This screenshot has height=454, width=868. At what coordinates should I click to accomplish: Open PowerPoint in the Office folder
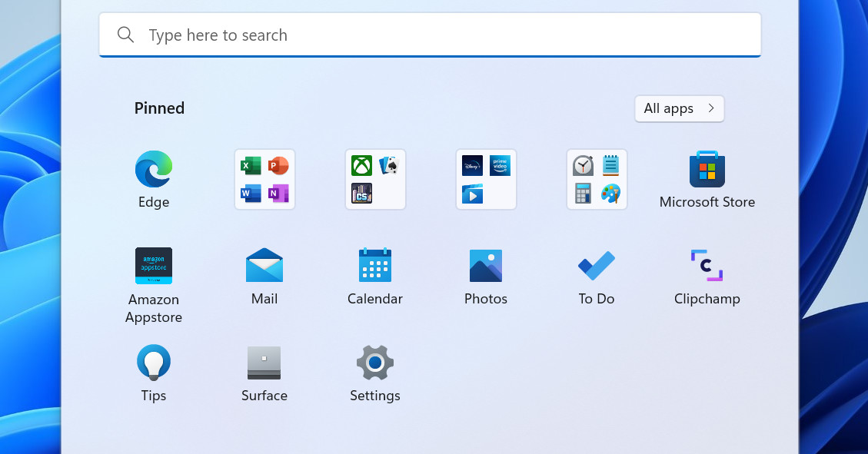click(x=278, y=166)
